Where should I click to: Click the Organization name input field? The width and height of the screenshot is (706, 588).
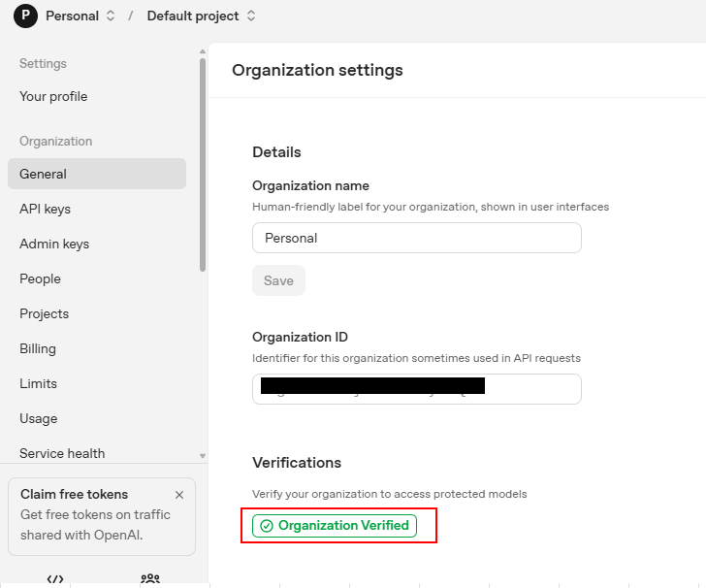pos(417,238)
